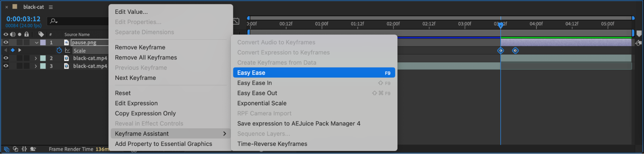
Task: Select the second Scale keyframe on timeline
Action: tap(515, 51)
